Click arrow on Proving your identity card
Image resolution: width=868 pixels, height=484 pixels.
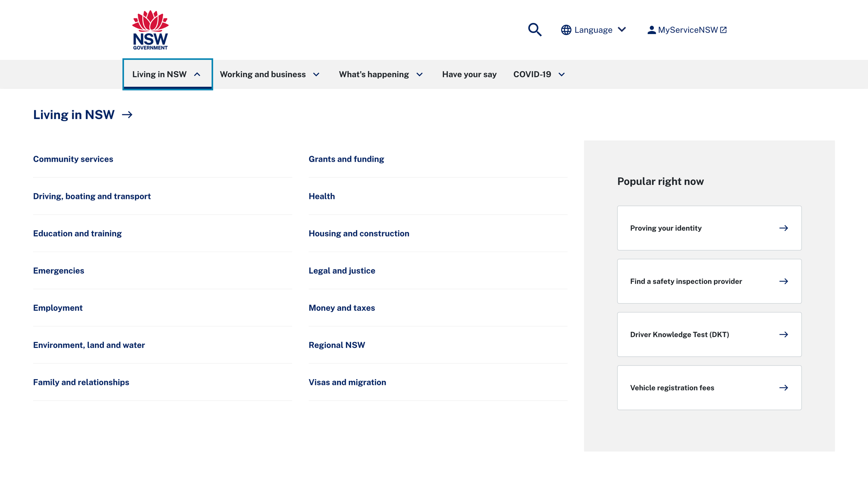click(783, 228)
